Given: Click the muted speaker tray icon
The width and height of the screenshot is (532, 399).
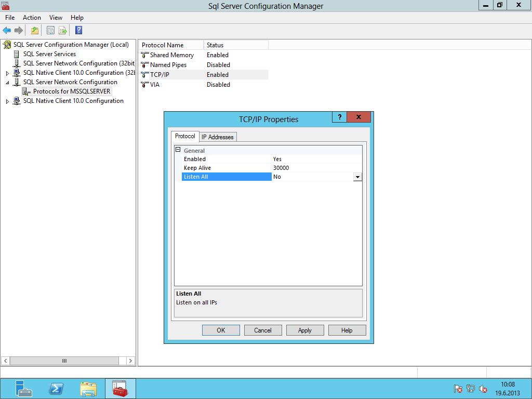Looking at the screenshot, I should tap(483, 389).
